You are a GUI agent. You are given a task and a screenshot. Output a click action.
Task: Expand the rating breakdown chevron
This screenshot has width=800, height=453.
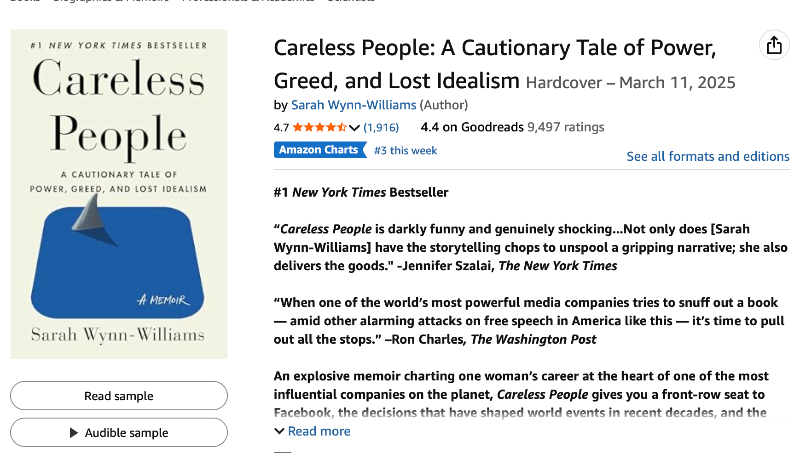[x=355, y=128]
